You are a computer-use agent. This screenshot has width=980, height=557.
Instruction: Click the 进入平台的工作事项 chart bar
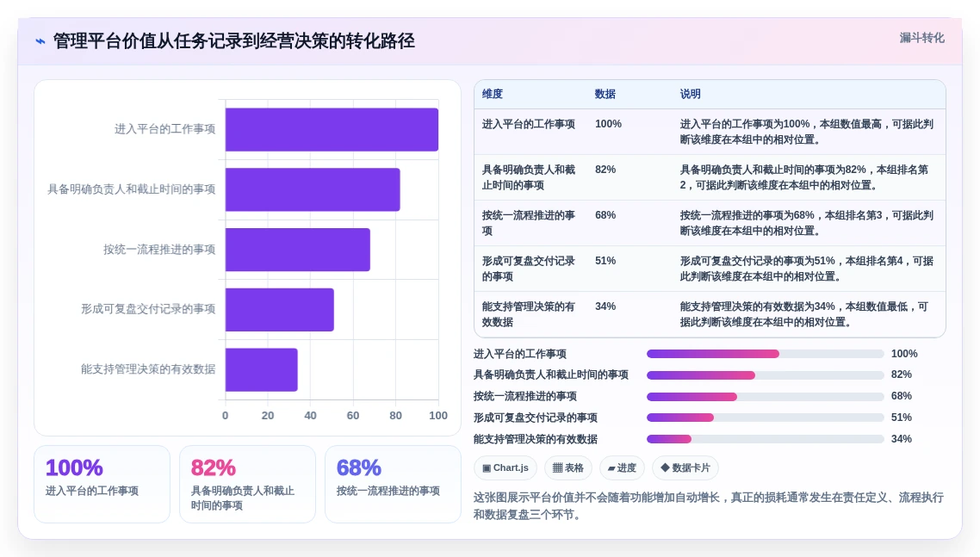(x=332, y=129)
